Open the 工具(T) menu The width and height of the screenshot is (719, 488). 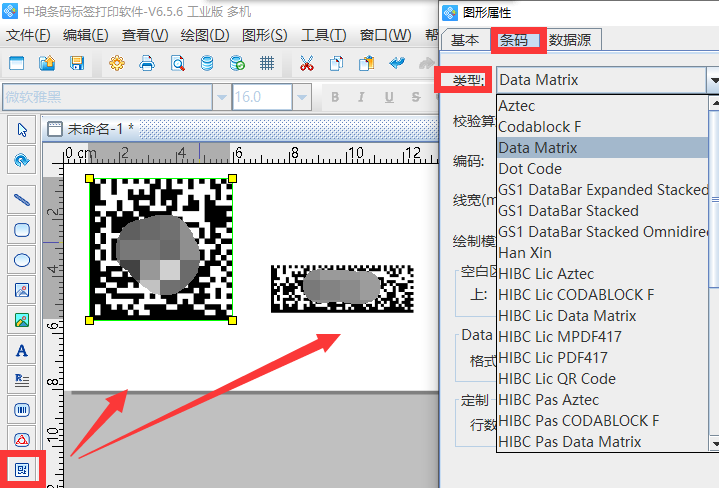click(x=324, y=35)
